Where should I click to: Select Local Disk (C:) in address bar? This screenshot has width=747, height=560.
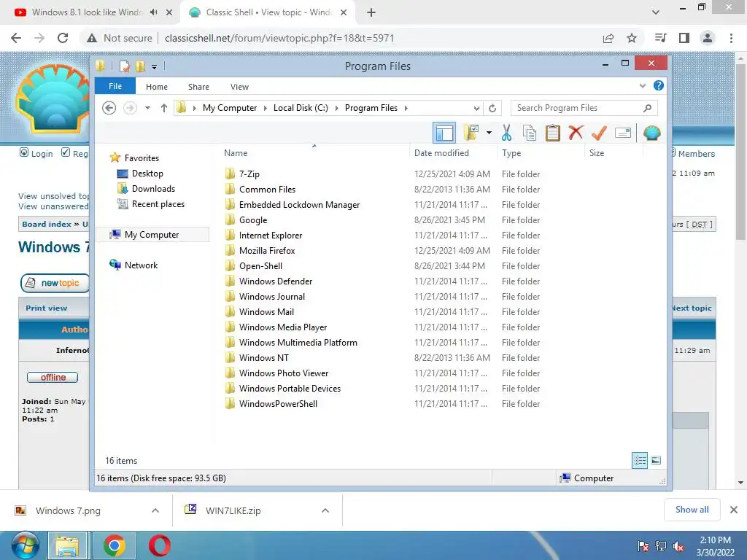click(301, 108)
